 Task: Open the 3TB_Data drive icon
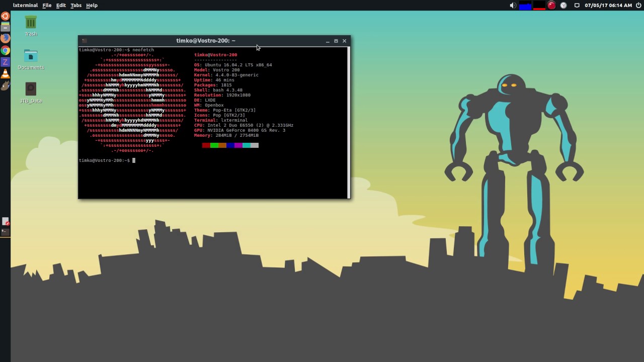[31, 89]
